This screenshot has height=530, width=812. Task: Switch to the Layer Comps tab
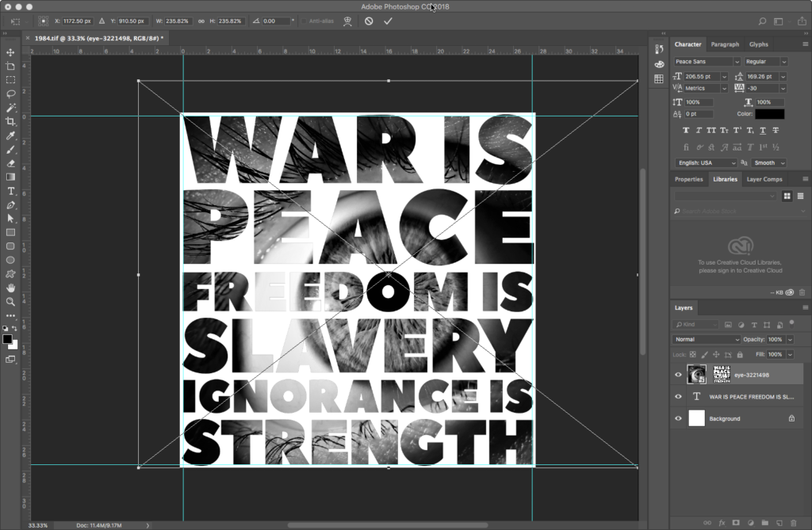click(x=764, y=179)
